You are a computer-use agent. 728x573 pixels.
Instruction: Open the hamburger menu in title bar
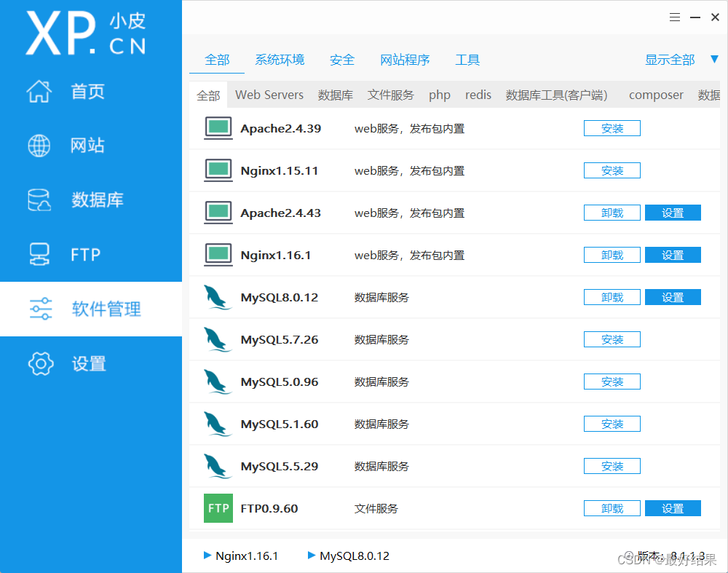coord(675,17)
